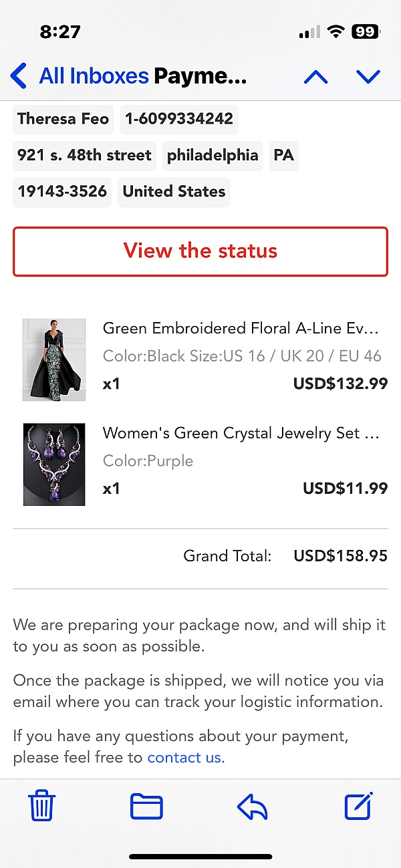Tap the Wi-Fi indicator in status bar
This screenshot has height=868, width=401.
[336, 31]
